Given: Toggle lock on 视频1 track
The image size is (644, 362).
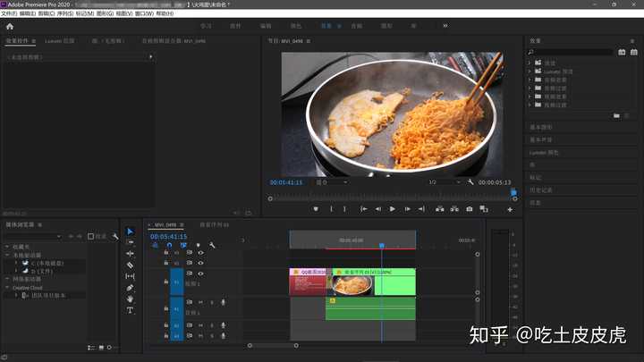Looking at the screenshot, I should coord(166,282).
